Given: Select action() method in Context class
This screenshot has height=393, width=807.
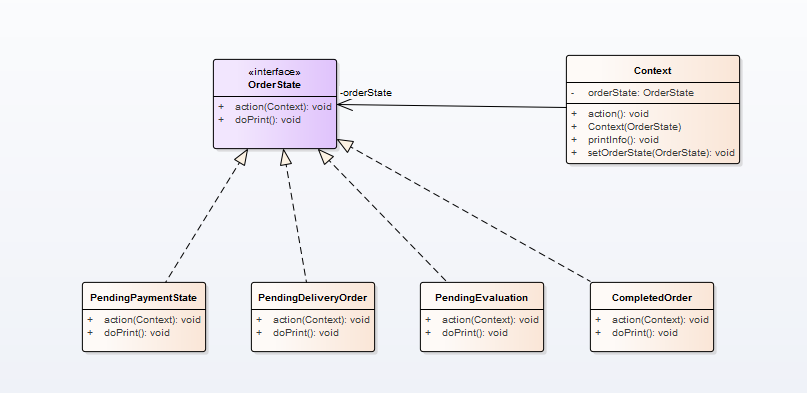Looking at the screenshot, I should [618, 114].
